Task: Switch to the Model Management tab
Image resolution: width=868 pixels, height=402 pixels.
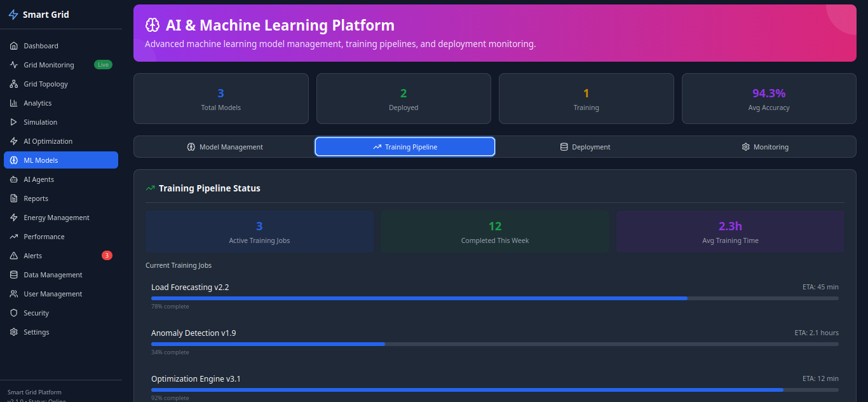Action: tap(224, 147)
